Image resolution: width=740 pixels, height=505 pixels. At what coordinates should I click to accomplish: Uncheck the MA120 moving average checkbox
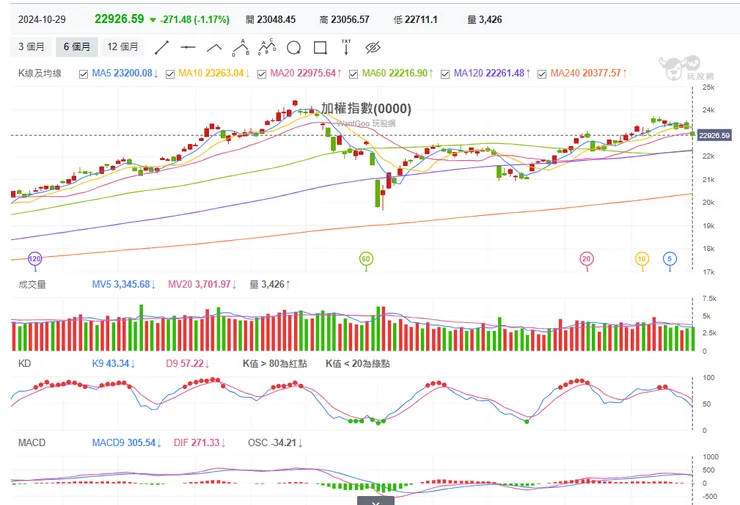pos(445,74)
